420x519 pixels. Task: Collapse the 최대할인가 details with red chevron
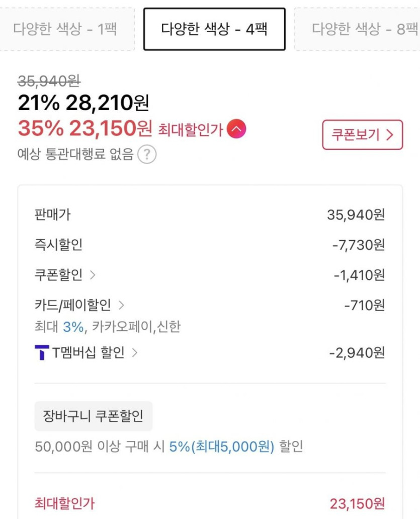236,129
